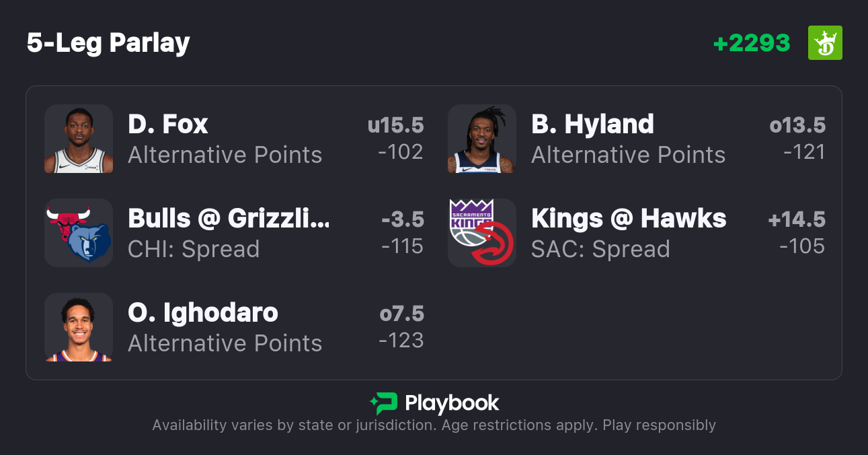The width and height of the screenshot is (868, 455).
Task: Click the +14.5 SAC spread value
Action: 797,219
